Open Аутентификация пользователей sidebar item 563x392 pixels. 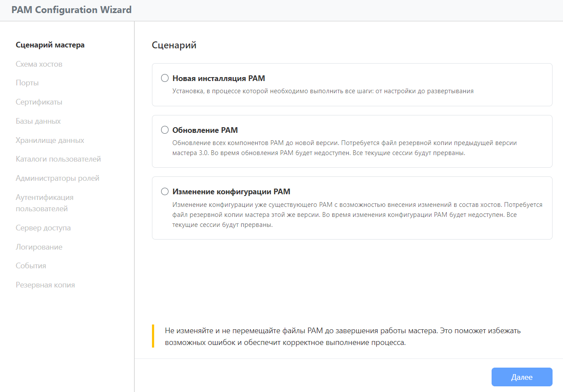(x=45, y=203)
